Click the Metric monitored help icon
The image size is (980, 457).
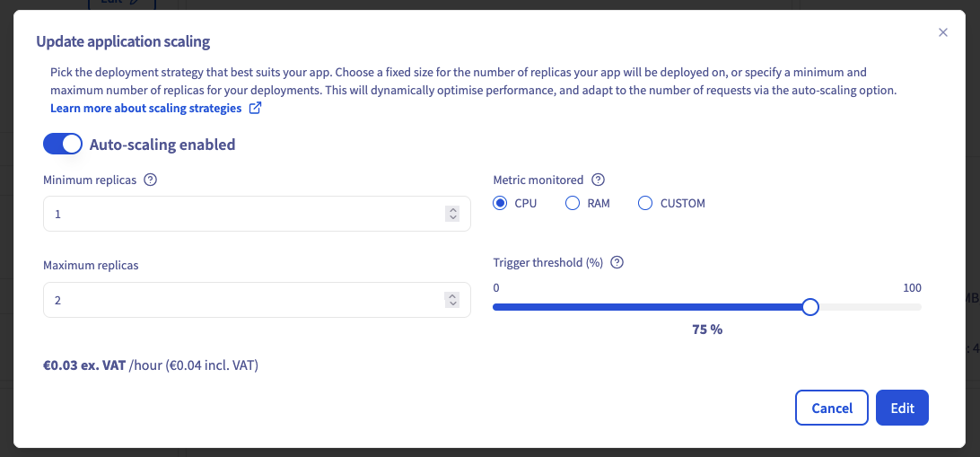tap(599, 180)
